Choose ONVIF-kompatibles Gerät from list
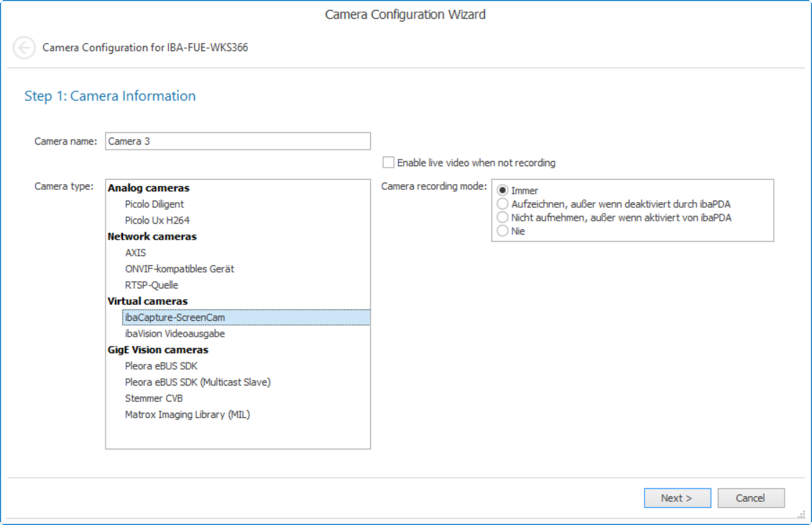Image resolution: width=812 pixels, height=525 pixels. [180, 269]
